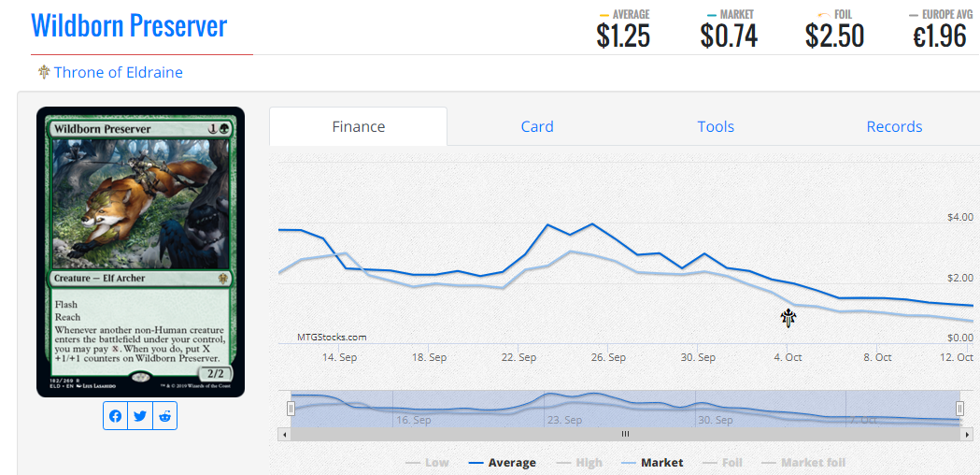Click Throne of Eldraine set symbol icon

click(x=44, y=72)
